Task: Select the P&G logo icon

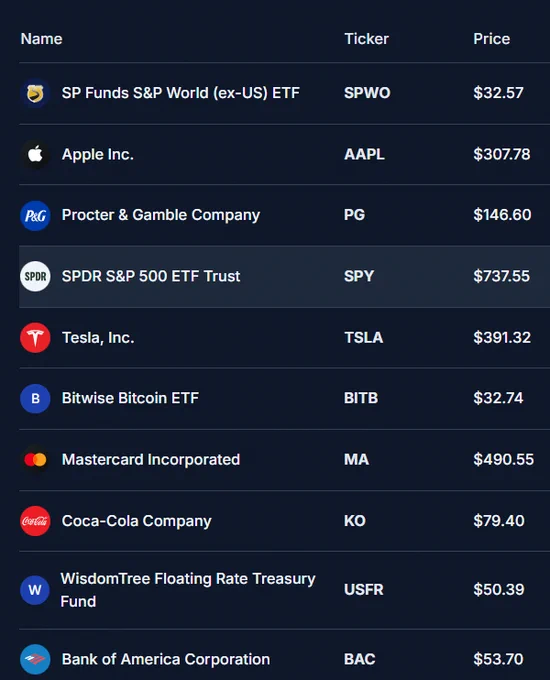Action: [35, 216]
